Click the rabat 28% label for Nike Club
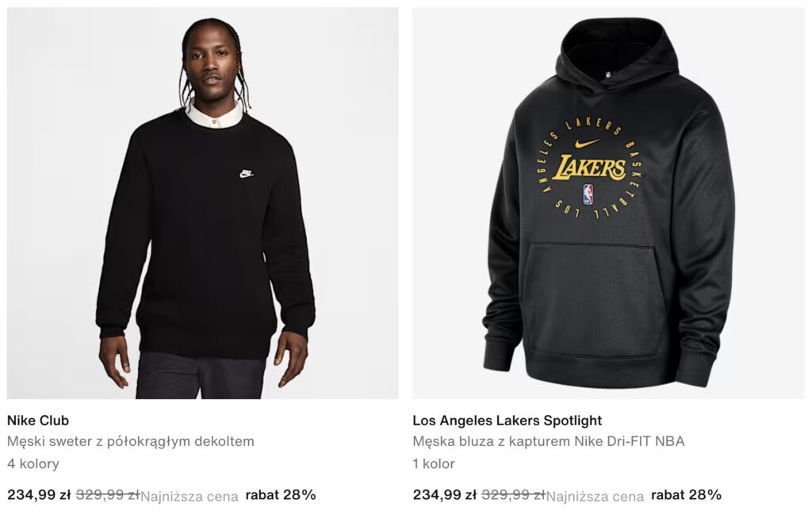 (x=281, y=495)
